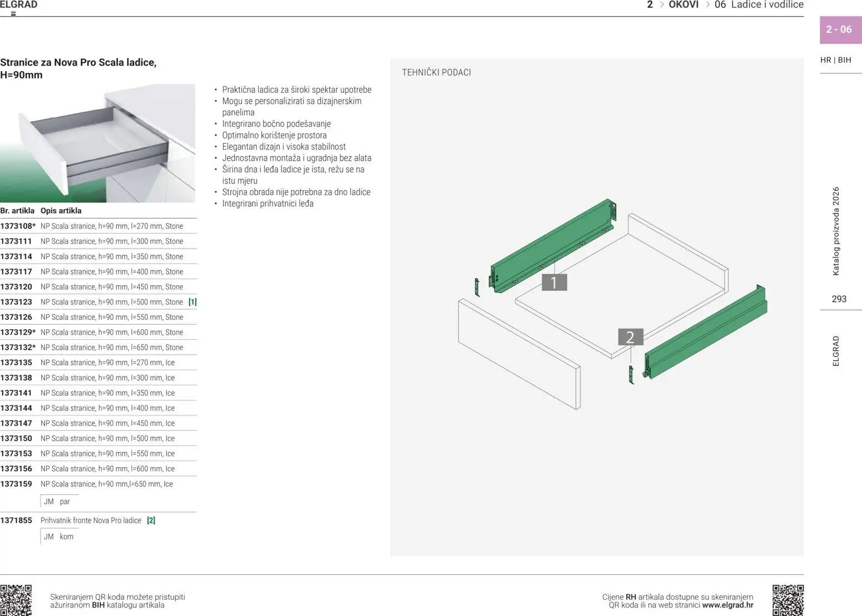The height and width of the screenshot is (616, 862).
Task: Click the numbered marker 1 in the diagram
Action: click(554, 282)
